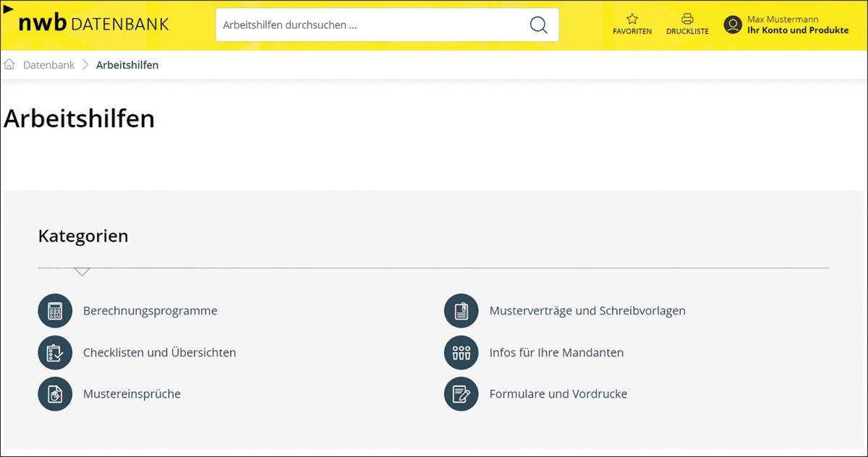This screenshot has height=457, width=868.
Task: Click the magnifier search icon
Action: (538, 25)
